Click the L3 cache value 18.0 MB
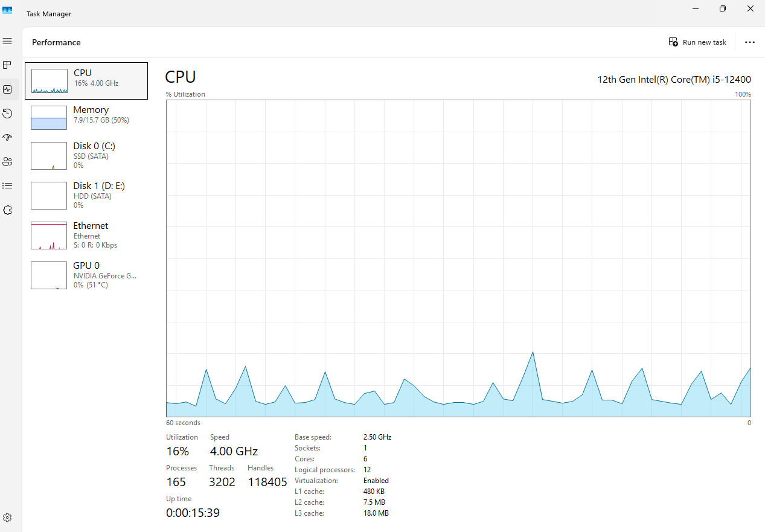Image resolution: width=765 pixels, height=532 pixels. [376, 513]
